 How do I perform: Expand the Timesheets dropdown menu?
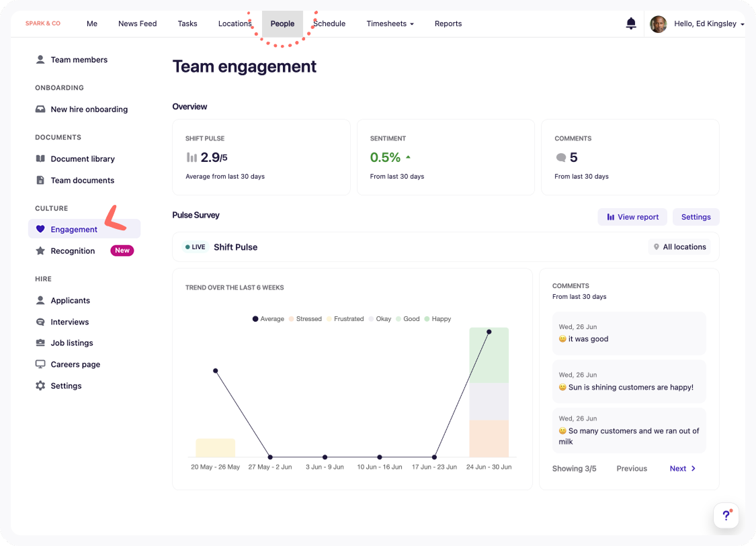(x=390, y=24)
